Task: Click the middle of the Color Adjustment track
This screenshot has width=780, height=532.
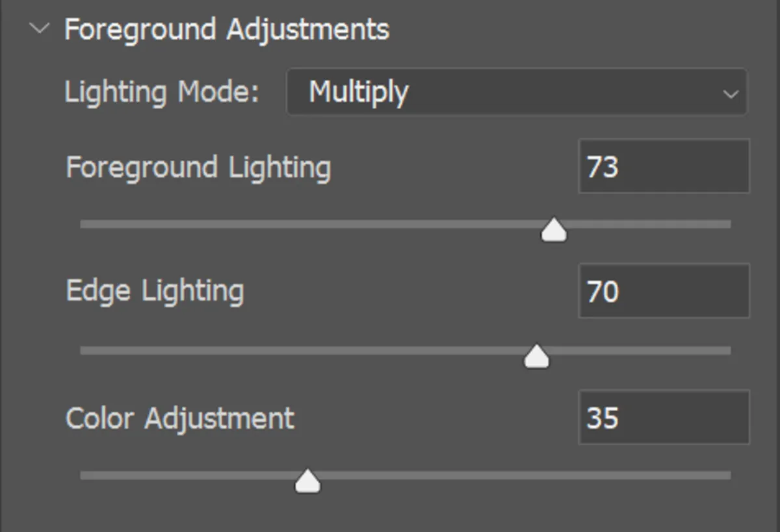Action: click(406, 477)
